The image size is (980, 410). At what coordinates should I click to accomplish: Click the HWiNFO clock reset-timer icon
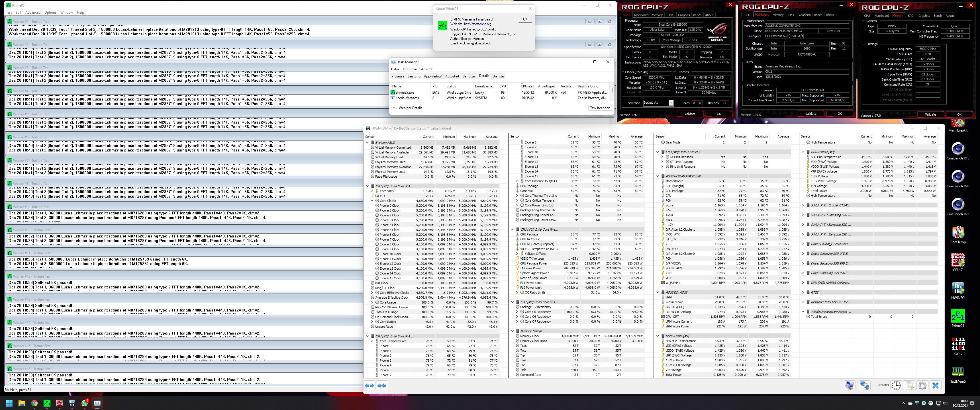click(x=896, y=386)
